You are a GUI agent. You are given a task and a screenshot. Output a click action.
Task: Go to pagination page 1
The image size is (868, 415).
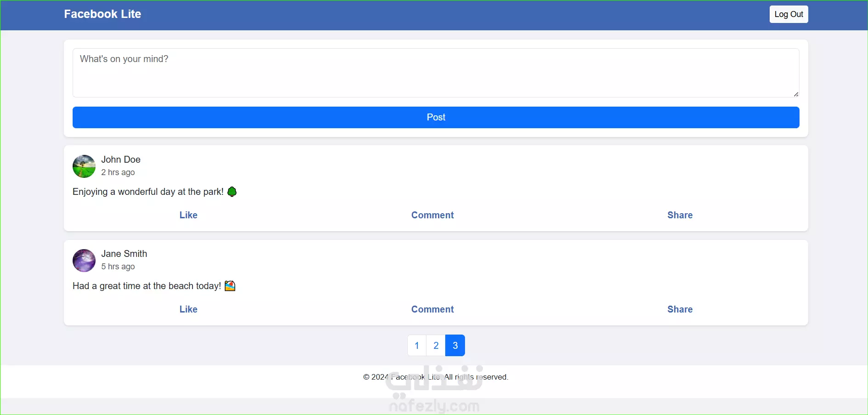coord(417,345)
